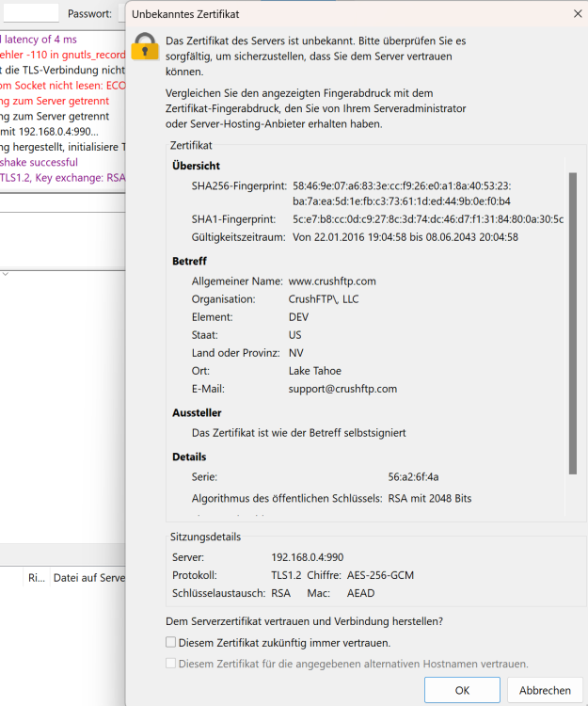The image size is (588, 706).
Task: Click the Schlüsselaustausch value RSA
Action: 280,593
